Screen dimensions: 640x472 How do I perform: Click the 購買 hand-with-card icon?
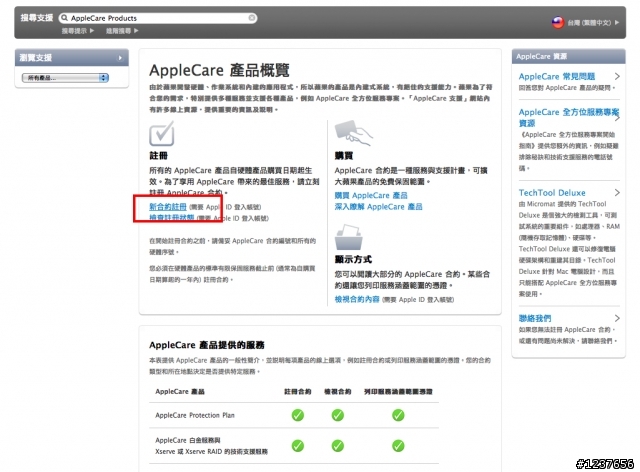point(353,133)
